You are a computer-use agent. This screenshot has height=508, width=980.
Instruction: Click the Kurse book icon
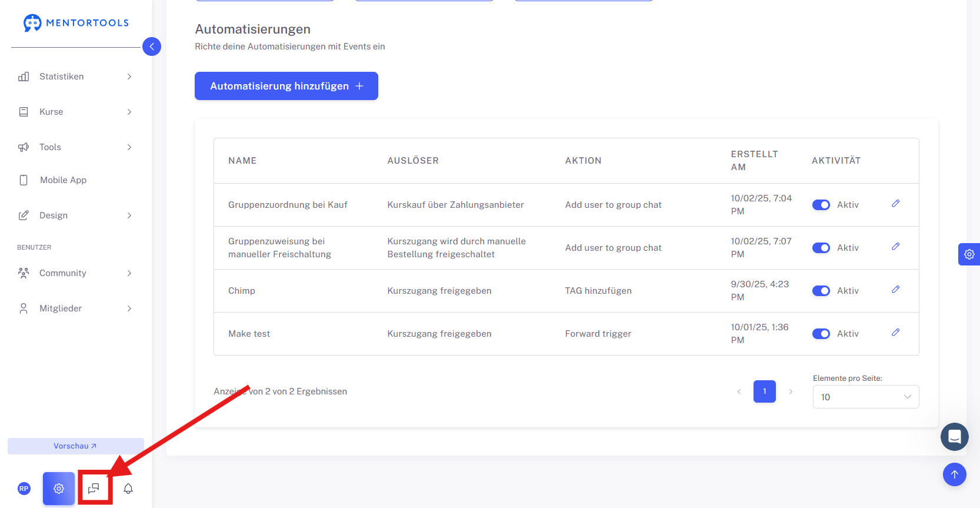pyautogui.click(x=24, y=112)
